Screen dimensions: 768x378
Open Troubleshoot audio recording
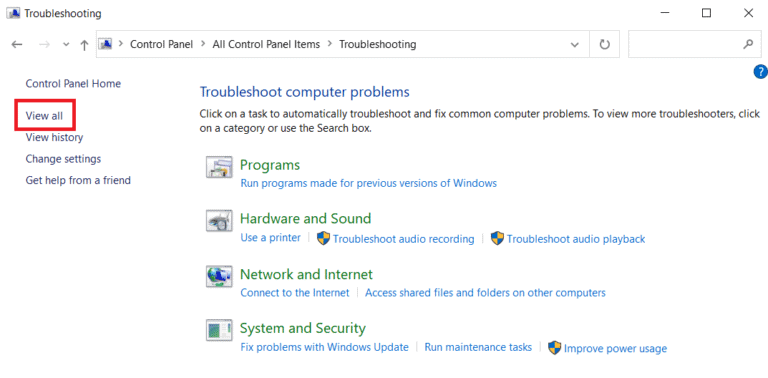coord(404,239)
